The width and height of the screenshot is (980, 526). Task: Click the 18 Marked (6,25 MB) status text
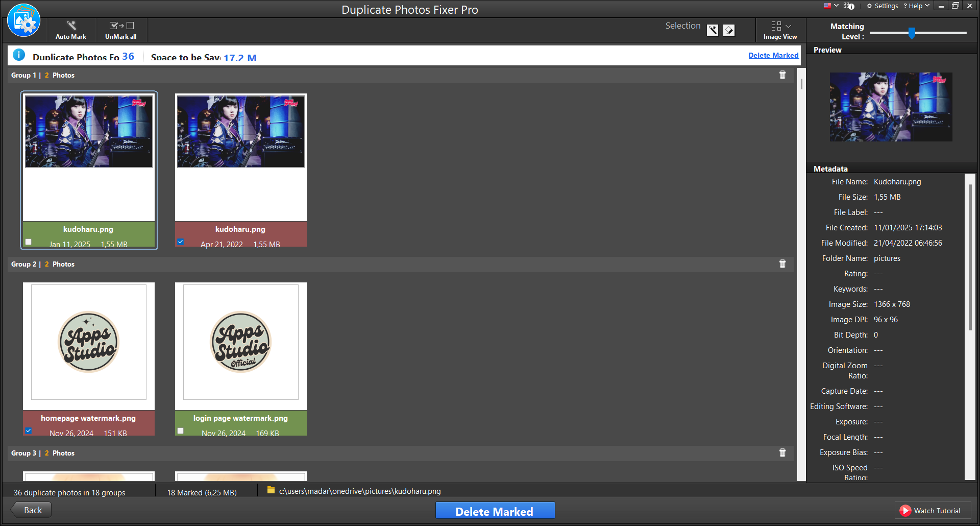click(x=202, y=493)
